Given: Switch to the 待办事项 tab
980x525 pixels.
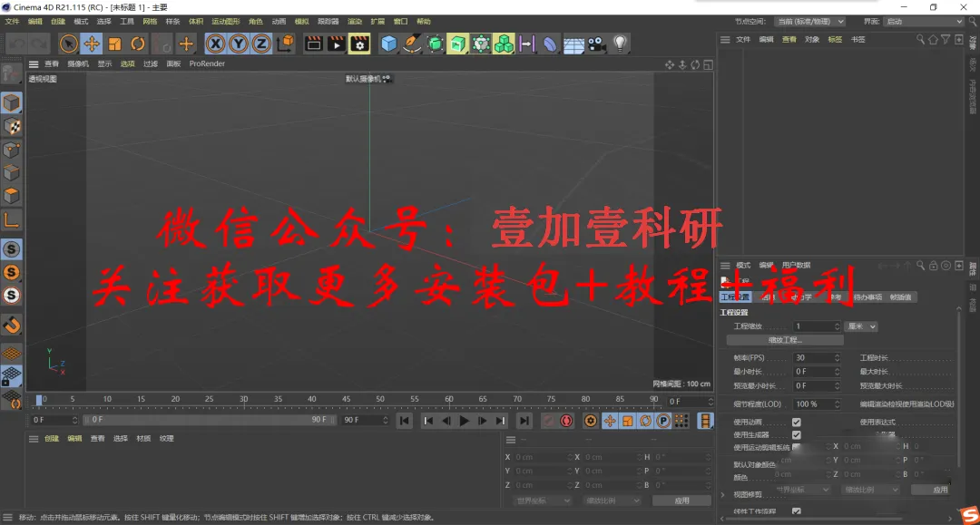Looking at the screenshot, I should tap(867, 297).
